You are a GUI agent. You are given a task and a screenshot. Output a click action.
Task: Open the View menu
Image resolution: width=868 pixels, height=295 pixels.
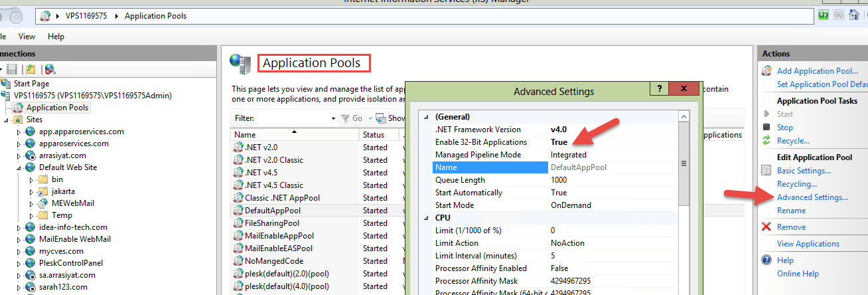click(x=27, y=37)
